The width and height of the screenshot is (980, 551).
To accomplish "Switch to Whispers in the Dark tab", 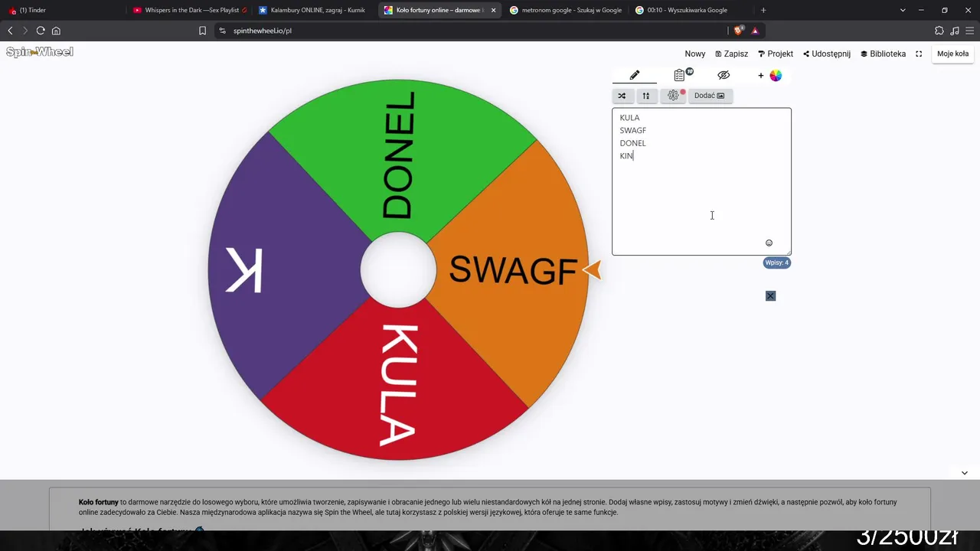I will pos(190,10).
